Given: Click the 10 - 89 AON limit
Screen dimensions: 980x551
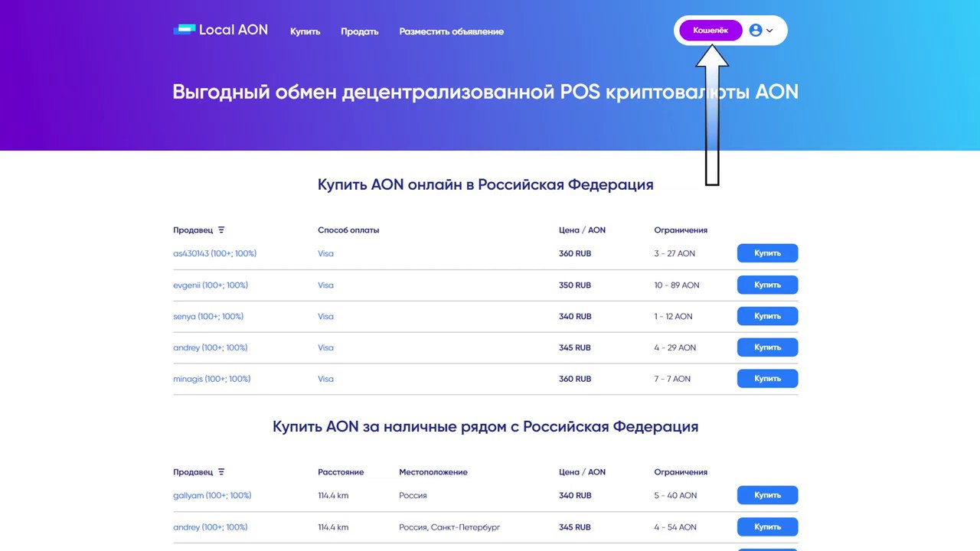Looking at the screenshot, I should click(x=677, y=285).
